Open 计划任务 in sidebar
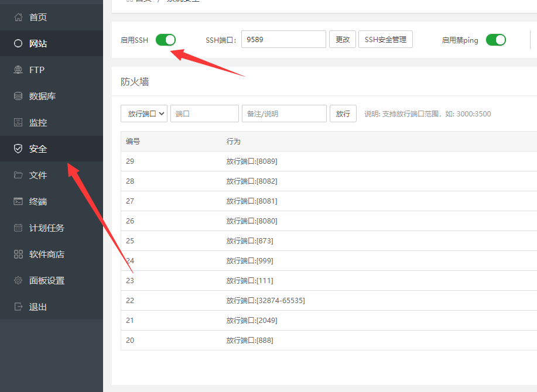Viewport: 537px width, 392px height. pos(52,228)
